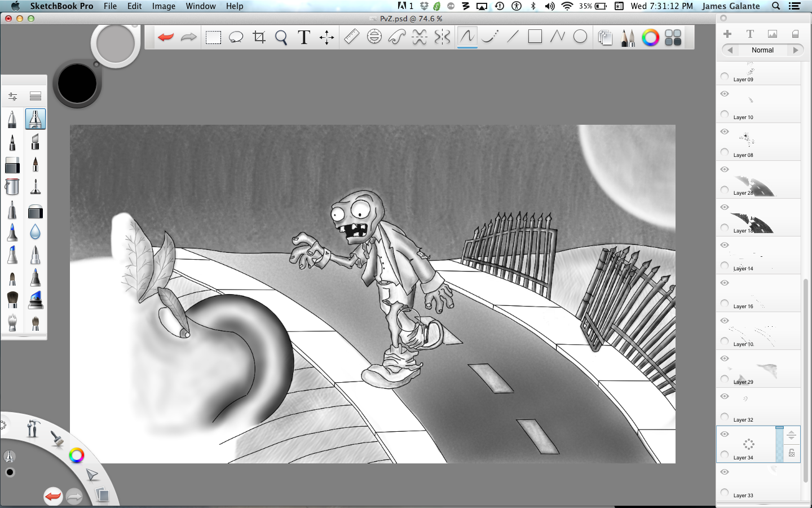Image resolution: width=812 pixels, height=508 pixels.
Task: Add a new layer with plus icon
Action: tap(727, 34)
